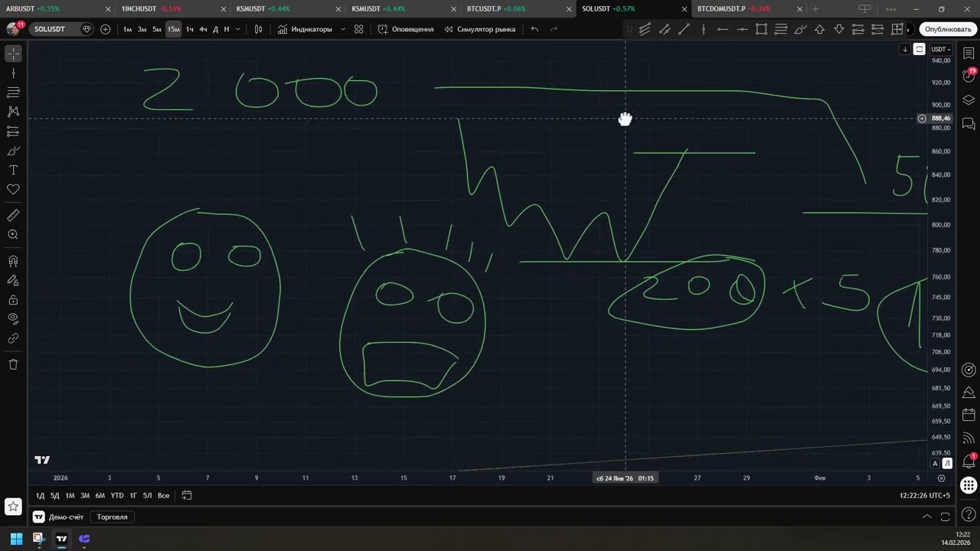The height and width of the screenshot is (551, 980).
Task: Open the Windows Start menu
Action: point(16,539)
